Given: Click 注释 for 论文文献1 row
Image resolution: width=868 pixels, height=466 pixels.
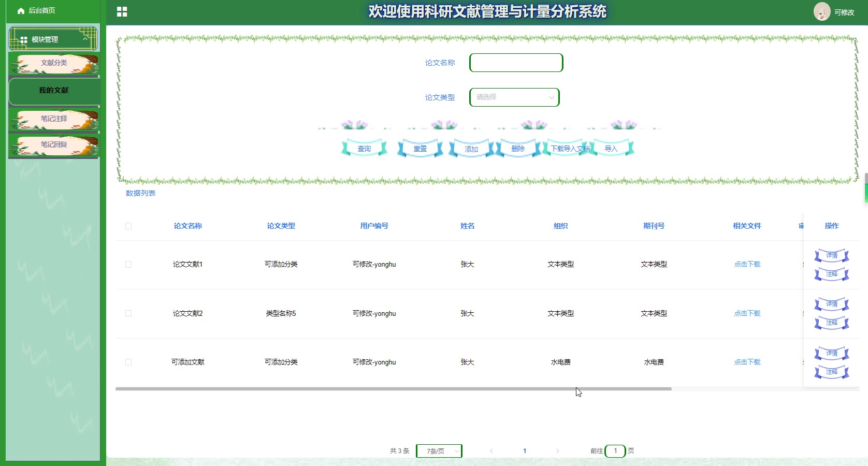Looking at the screenshot, I should tap(832, 274).
